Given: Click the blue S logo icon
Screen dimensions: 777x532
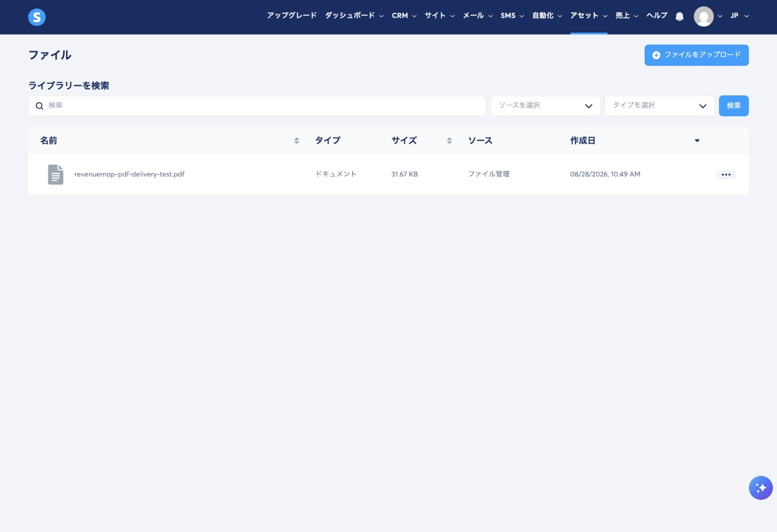Looking at the screenshot, I should click(x=37, y=17).
